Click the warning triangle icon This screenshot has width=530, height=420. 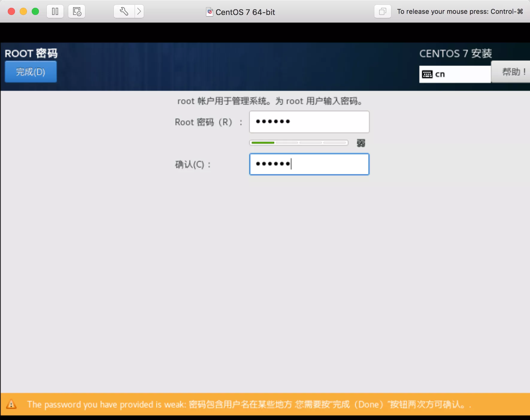coord(11,404)
